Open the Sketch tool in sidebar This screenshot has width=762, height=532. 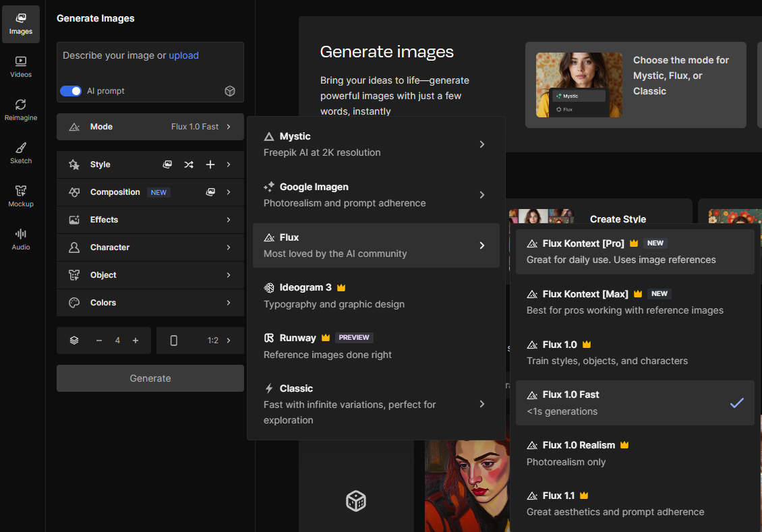(21, 154)
